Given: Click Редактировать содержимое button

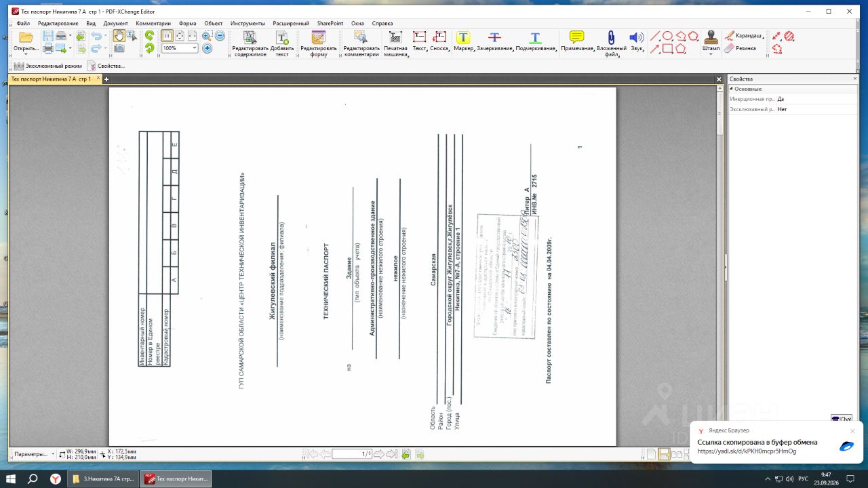Looking at the screenshot, I should (250, 43).
